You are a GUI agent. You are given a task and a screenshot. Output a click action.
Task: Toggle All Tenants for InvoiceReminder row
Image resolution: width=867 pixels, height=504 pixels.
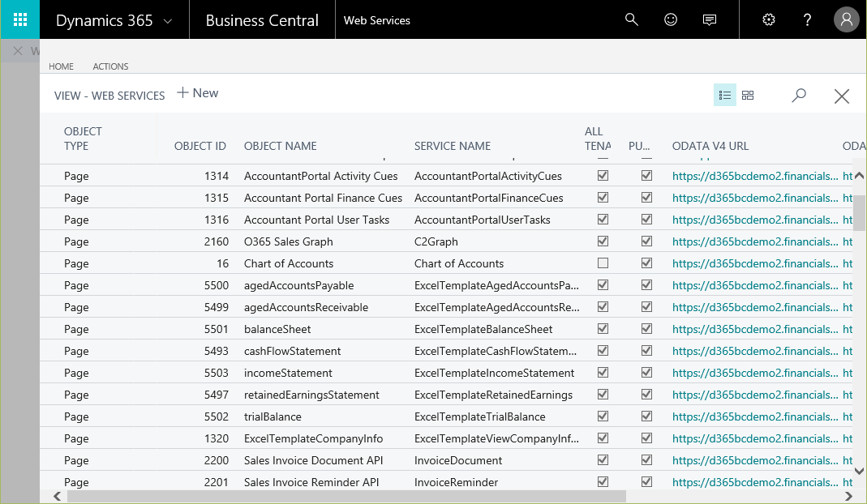[603, 482]
